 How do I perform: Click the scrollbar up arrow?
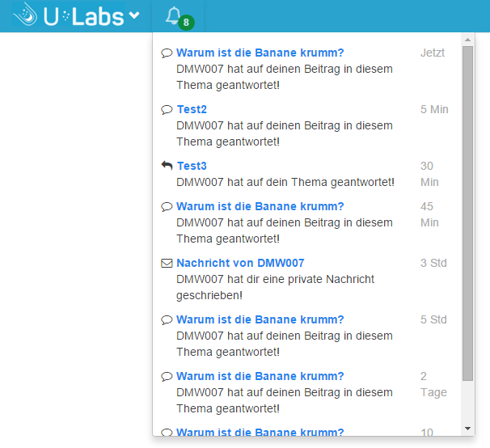468,39
